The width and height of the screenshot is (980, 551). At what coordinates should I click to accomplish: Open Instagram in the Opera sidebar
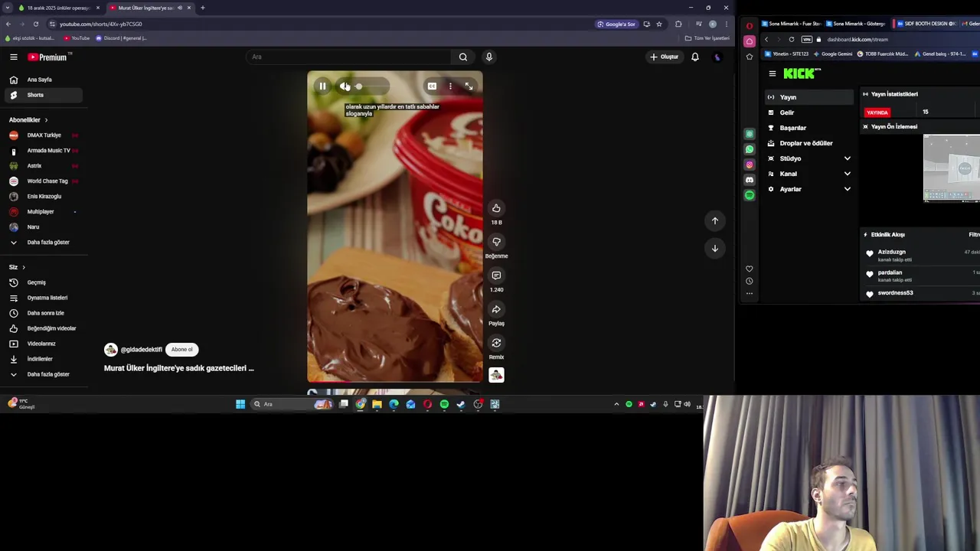pos(750,165)
